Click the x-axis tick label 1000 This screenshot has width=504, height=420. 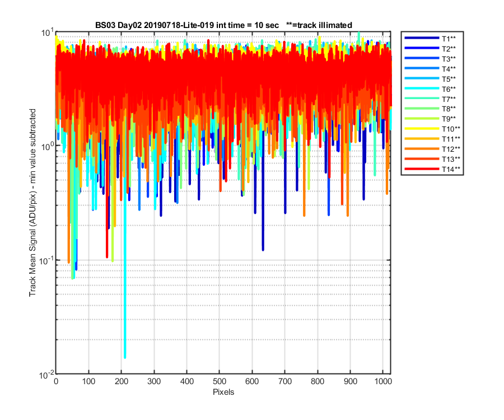[x=384, y=381]
